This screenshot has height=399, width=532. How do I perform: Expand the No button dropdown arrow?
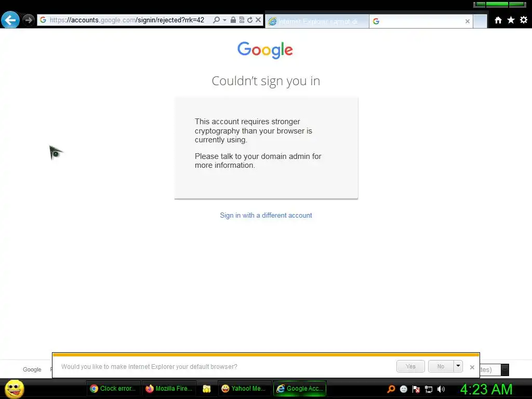[x=458, y=366]
